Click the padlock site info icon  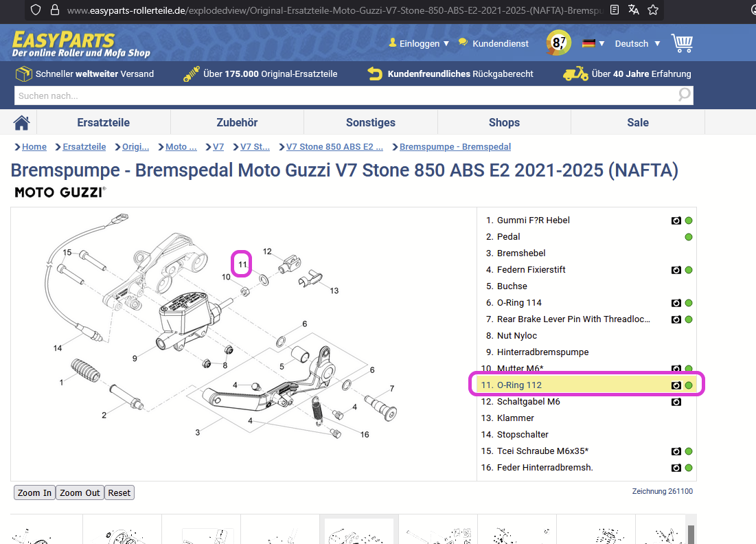(55, 10)
